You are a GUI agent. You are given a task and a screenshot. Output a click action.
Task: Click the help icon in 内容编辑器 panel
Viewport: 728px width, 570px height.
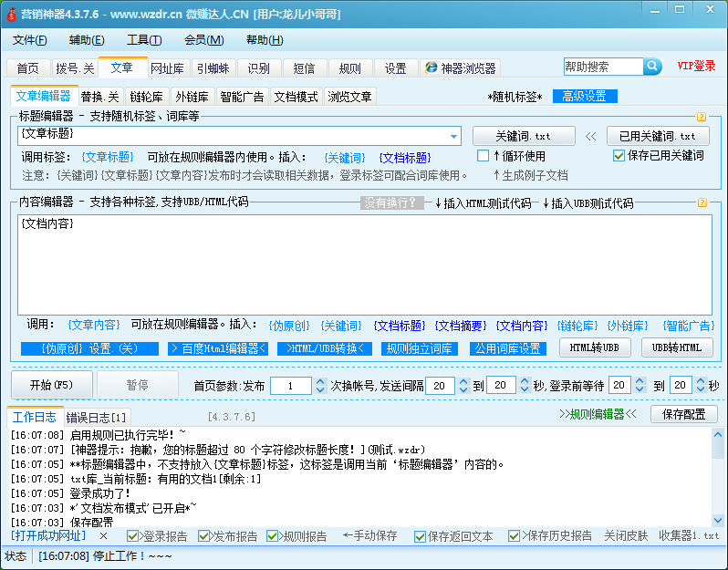pyautogui.click(x=702, y=203)
